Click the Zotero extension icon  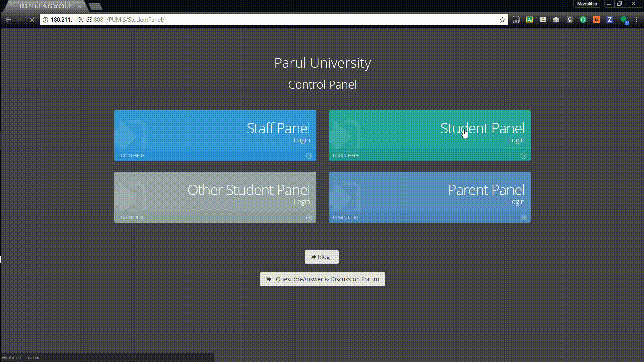(610, 20)
